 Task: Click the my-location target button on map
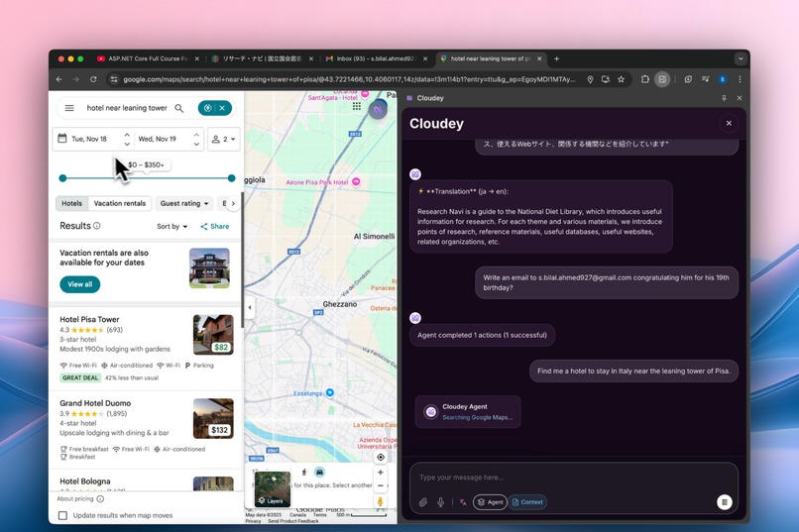coord(381,457)
